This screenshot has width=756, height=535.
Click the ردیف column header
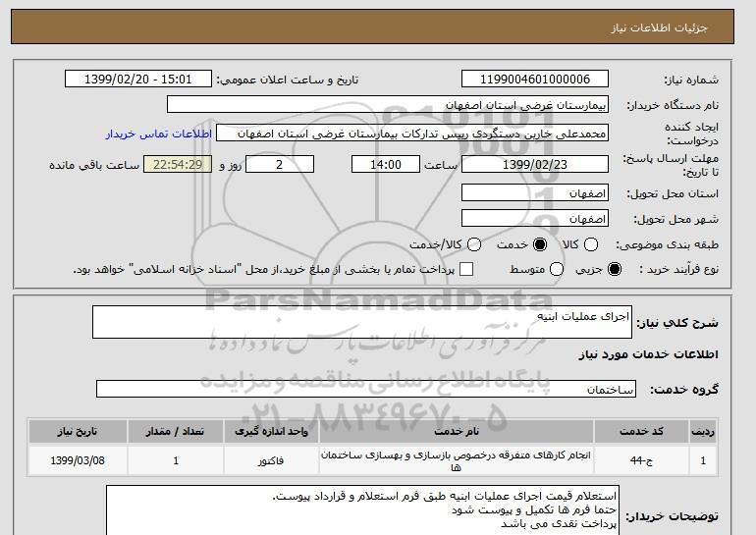tap(702, 431)
